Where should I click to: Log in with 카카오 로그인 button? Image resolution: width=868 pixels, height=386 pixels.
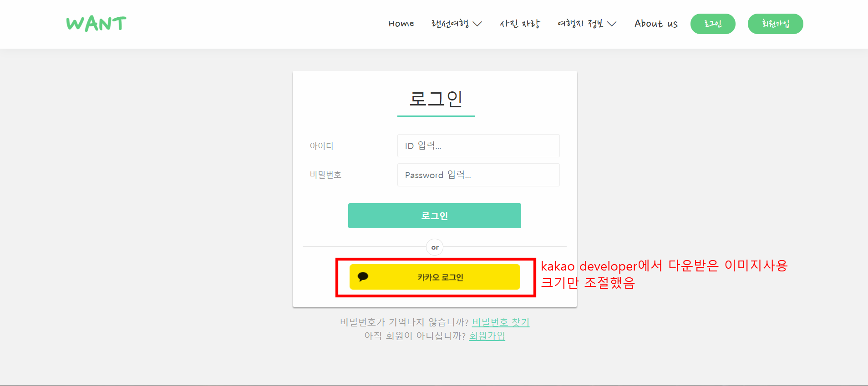click(435, 277)
